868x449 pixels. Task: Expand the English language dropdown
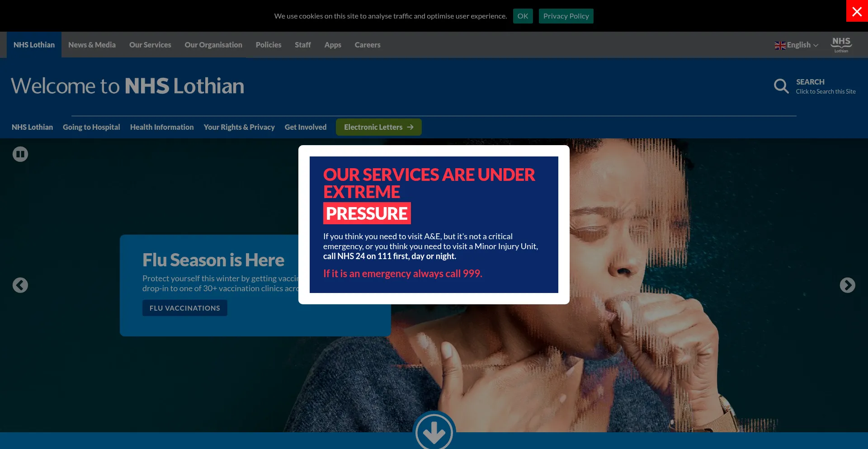pyautogui.click(x=797, y=45)
